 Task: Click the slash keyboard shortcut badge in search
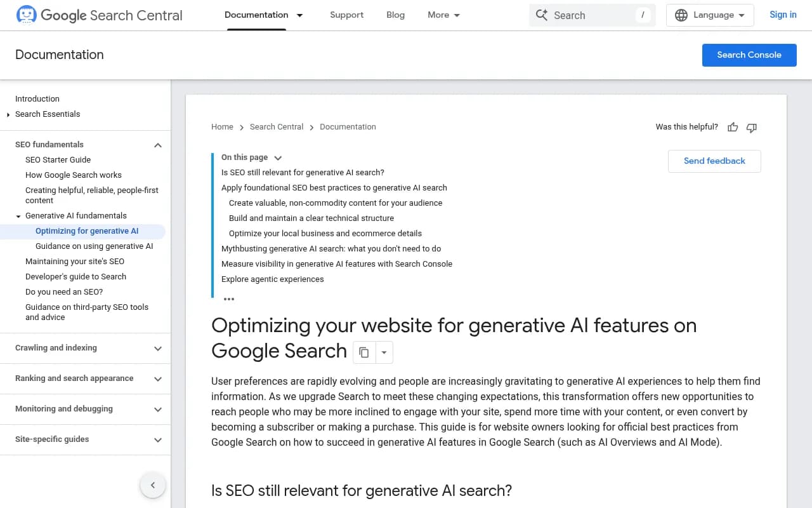point(643,15)
